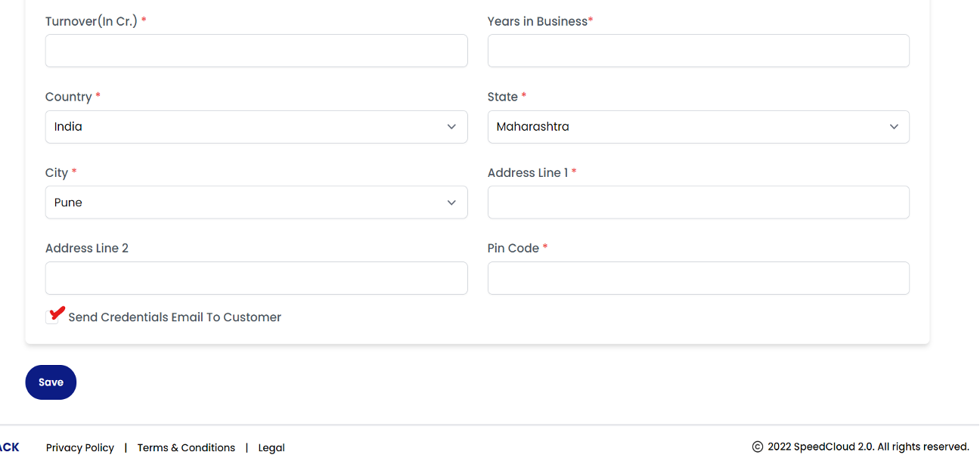Screen dimensions: 980x467
Task: Open the Privacy Policy link
Action: point(80,447)
